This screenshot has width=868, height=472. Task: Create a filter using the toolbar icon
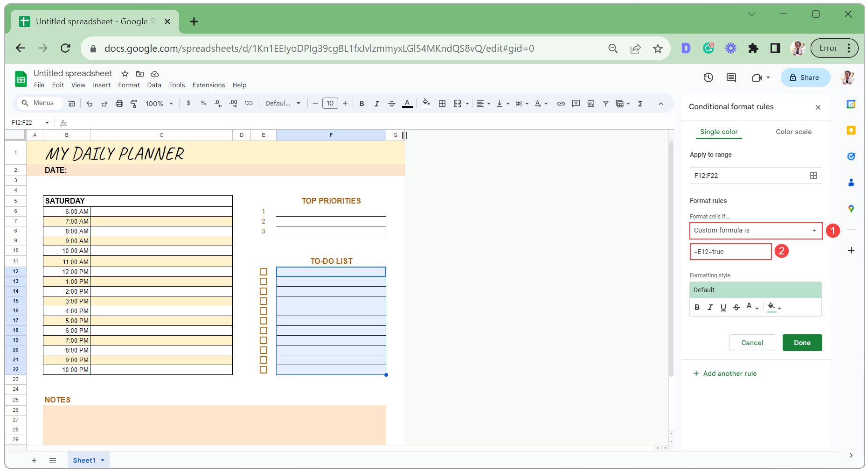605,103
